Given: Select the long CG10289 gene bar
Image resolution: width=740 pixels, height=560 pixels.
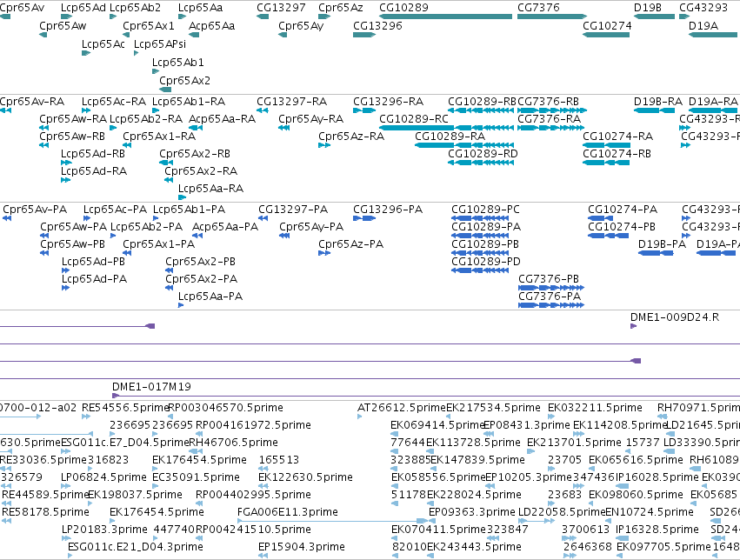Looking at the screenshot, I should pyautogui.click(x=445, y=17).
